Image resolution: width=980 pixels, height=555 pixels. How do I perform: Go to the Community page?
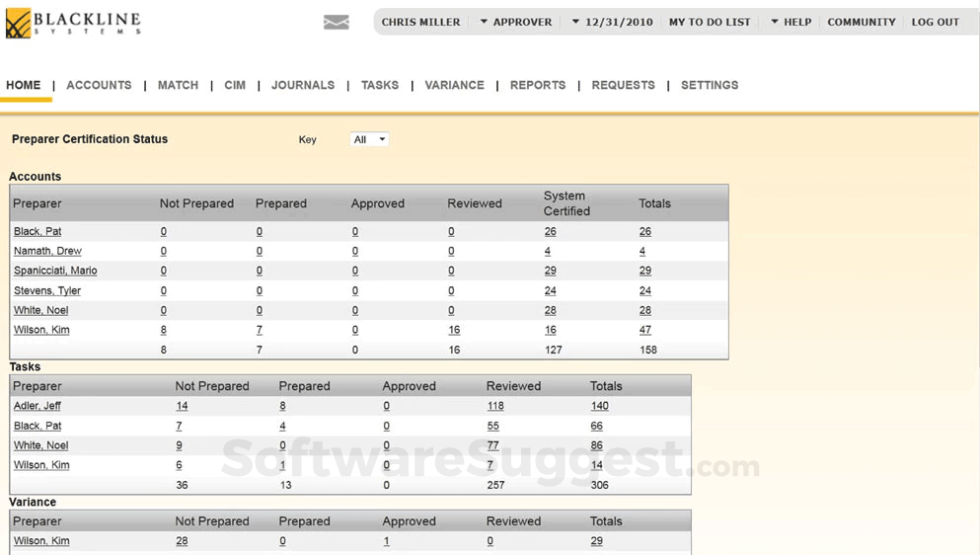(x=861, y=22)
